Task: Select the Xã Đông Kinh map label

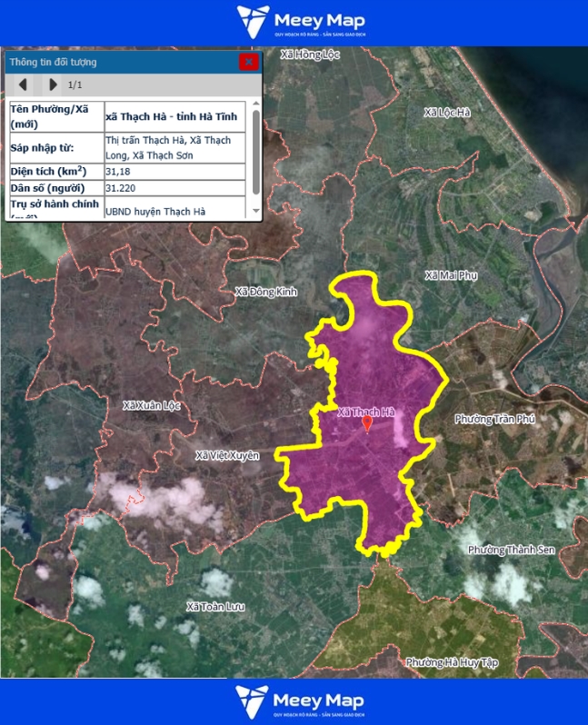Action: (x=266, y=292)
